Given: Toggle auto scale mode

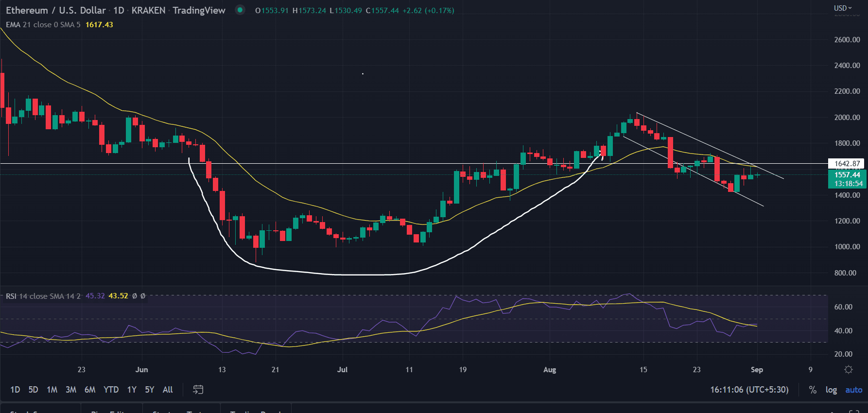Looking at the screenshot, I should tap(853, 390).
